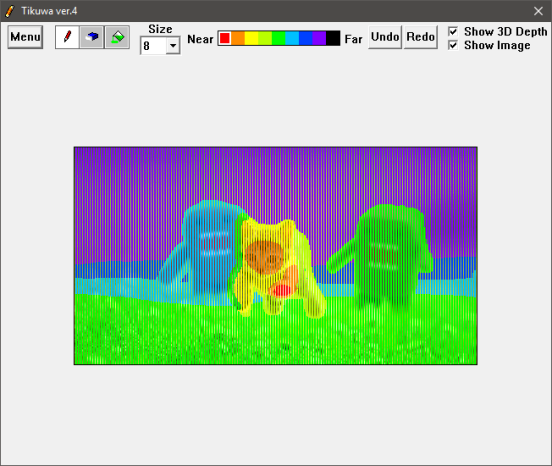
Task: Select the paint bucket fill tool
Action: click(x=117, y=37)
